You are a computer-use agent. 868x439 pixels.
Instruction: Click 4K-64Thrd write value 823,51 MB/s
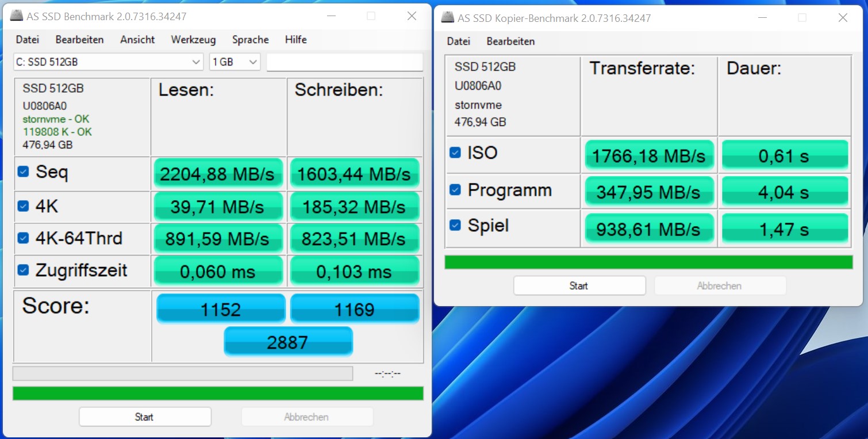coord(355,238)
